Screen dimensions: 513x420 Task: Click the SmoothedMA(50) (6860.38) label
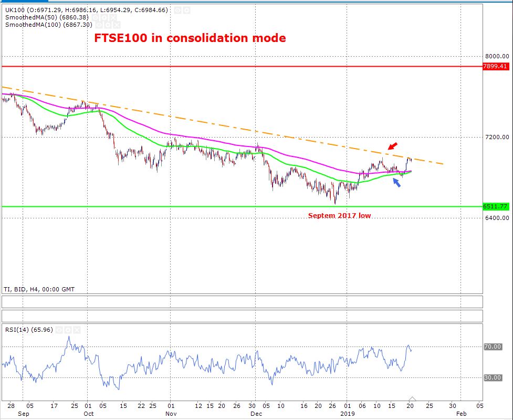47,17
